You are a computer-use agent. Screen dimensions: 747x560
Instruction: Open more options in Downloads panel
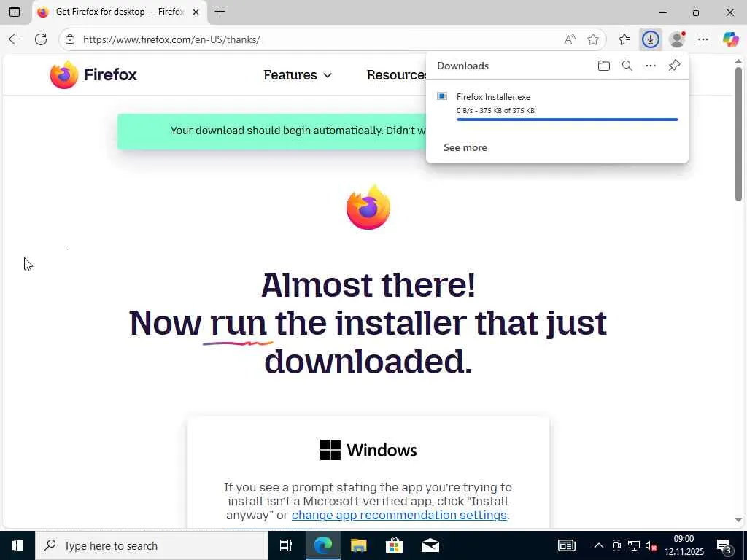click(650, 66)
